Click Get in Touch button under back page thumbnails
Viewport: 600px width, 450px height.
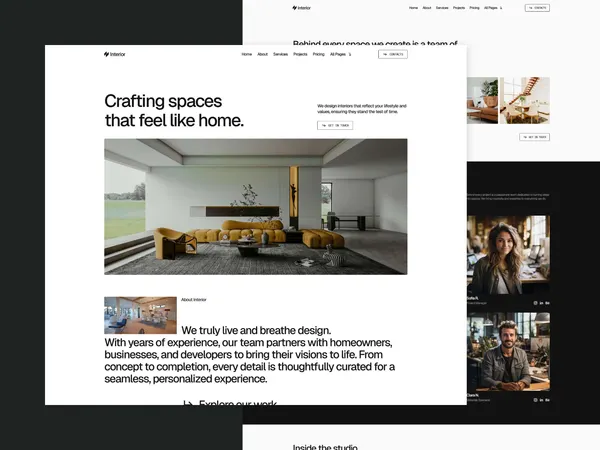pyautogui.click(x=535, y=137)
